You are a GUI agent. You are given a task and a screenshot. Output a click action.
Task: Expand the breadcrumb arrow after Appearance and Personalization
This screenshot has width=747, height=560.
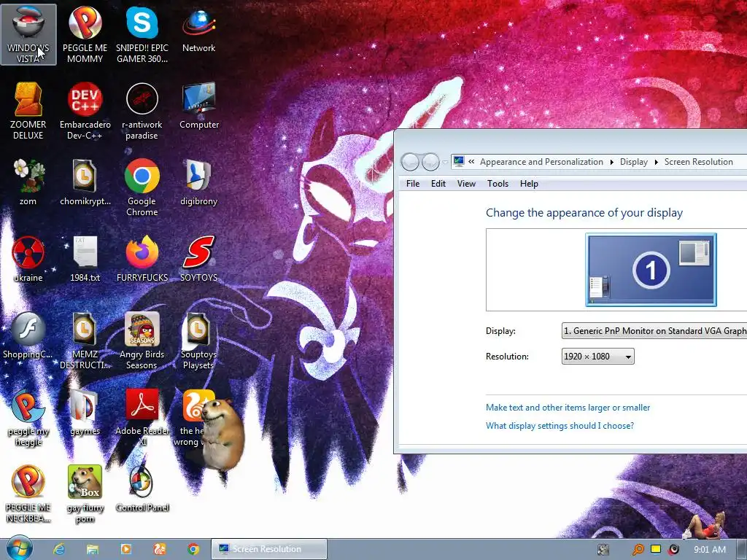[612, 163]
